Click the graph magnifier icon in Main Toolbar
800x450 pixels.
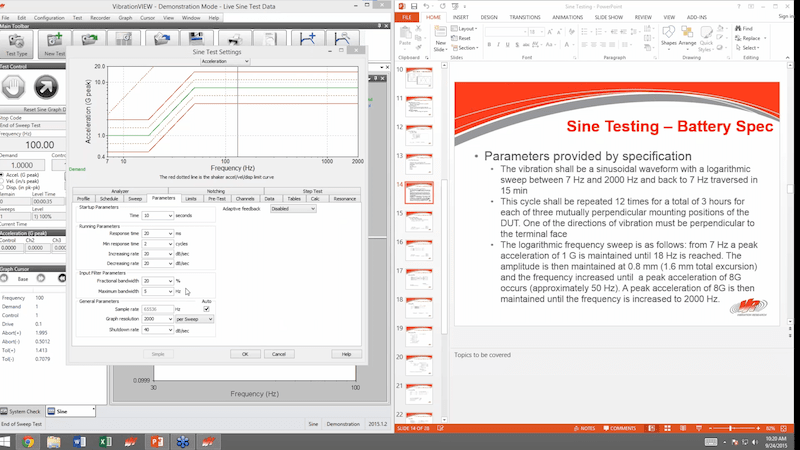point(342,39)
